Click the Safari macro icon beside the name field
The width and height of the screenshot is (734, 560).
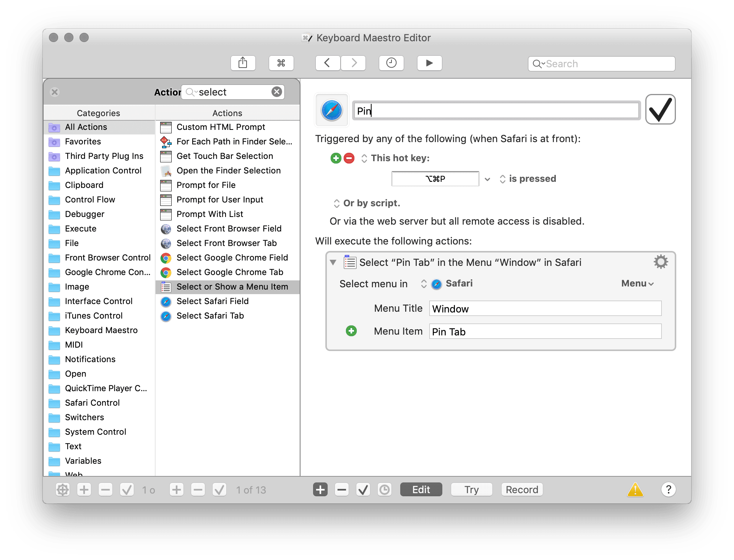pos(331,110)
